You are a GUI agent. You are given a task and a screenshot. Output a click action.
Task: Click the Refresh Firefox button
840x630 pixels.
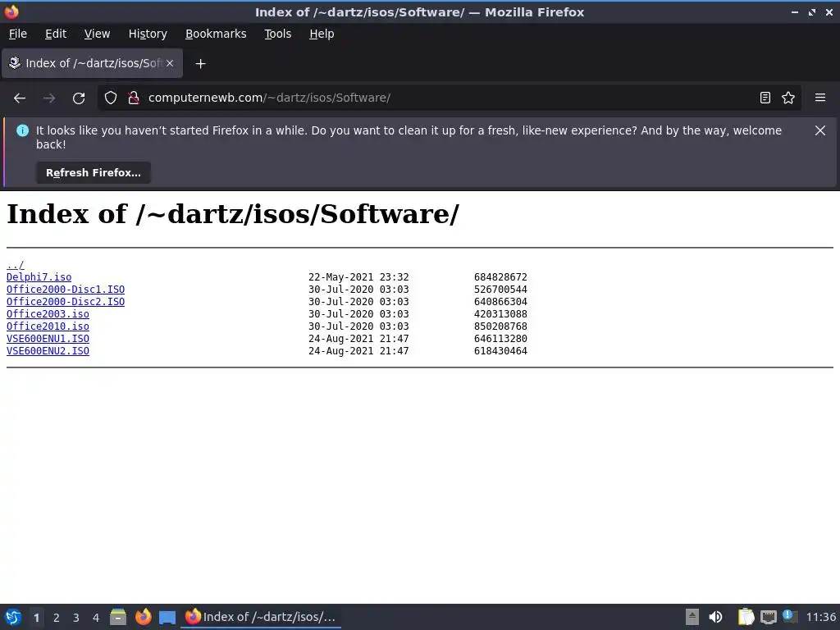tap(94, 173)
